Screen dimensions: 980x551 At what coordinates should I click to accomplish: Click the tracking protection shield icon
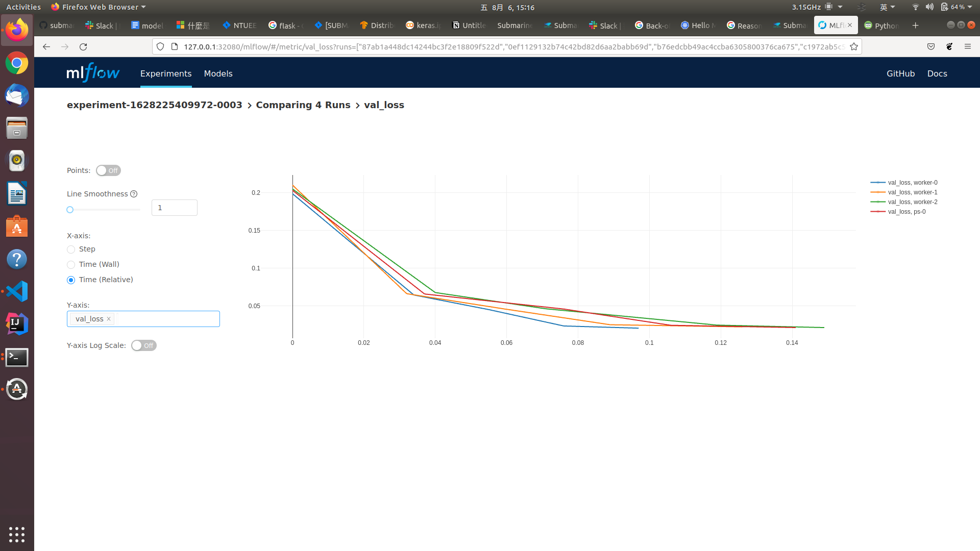(160, 46)
